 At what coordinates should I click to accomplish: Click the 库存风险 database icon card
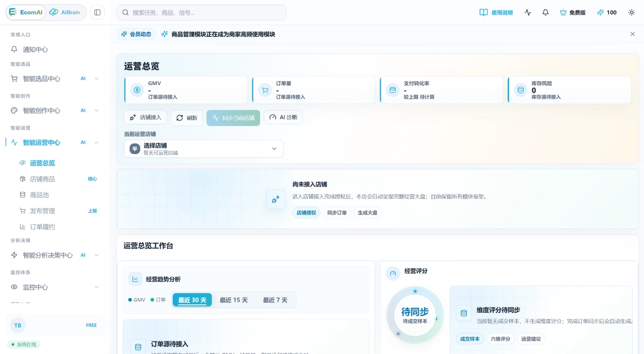point(520,90)
